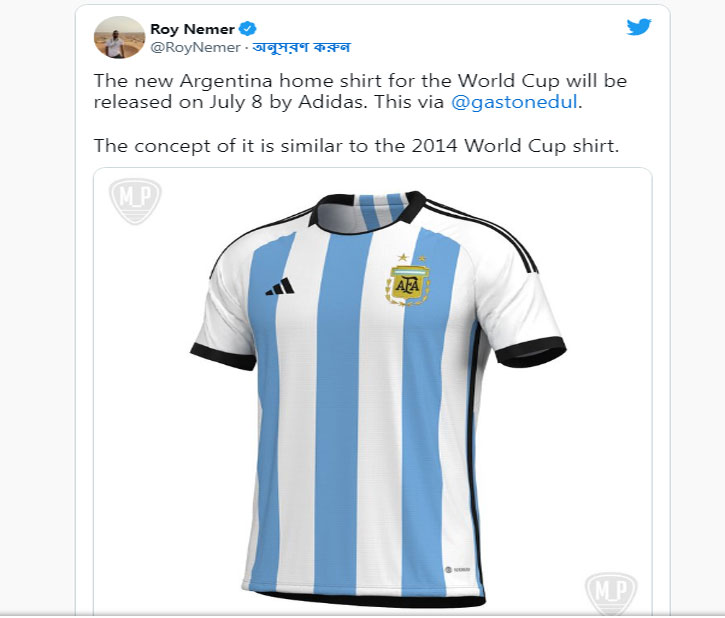This screenshot has width=725, height=618.
Task: Click the অনুসরণ করুন follow link
Action: pyautogui.click(x=301, y=47)
